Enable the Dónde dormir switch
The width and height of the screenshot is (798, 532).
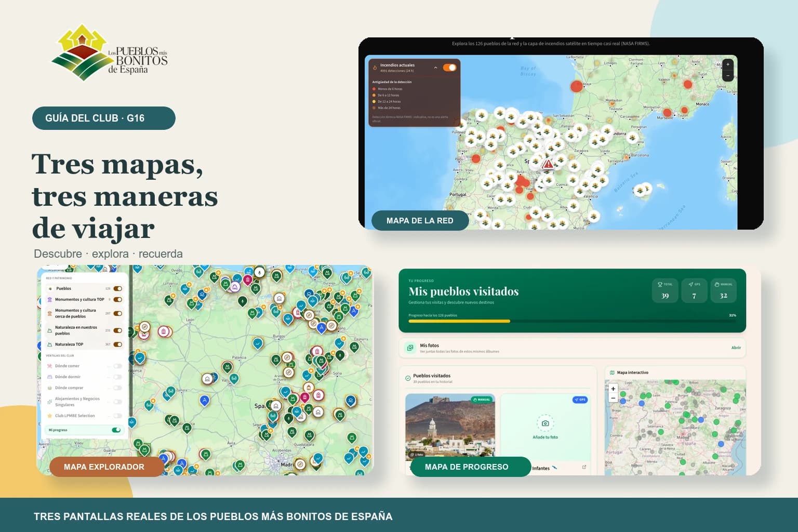118,377
